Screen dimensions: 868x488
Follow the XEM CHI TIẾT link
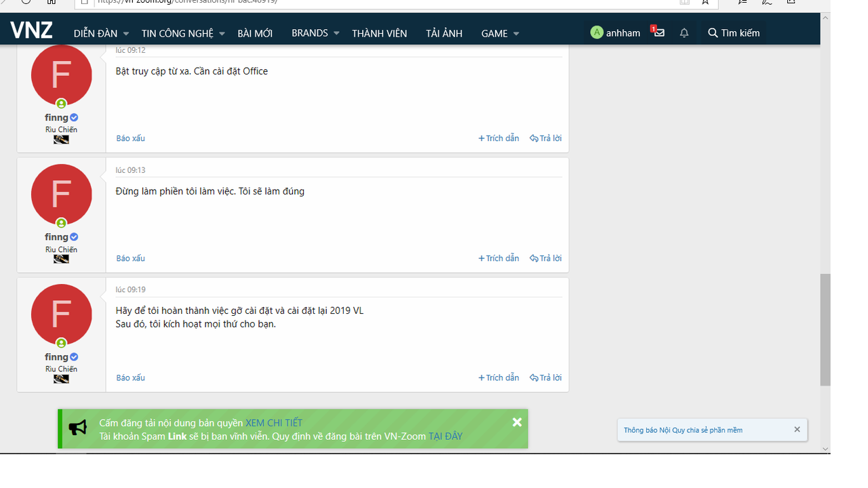[274, 423]
